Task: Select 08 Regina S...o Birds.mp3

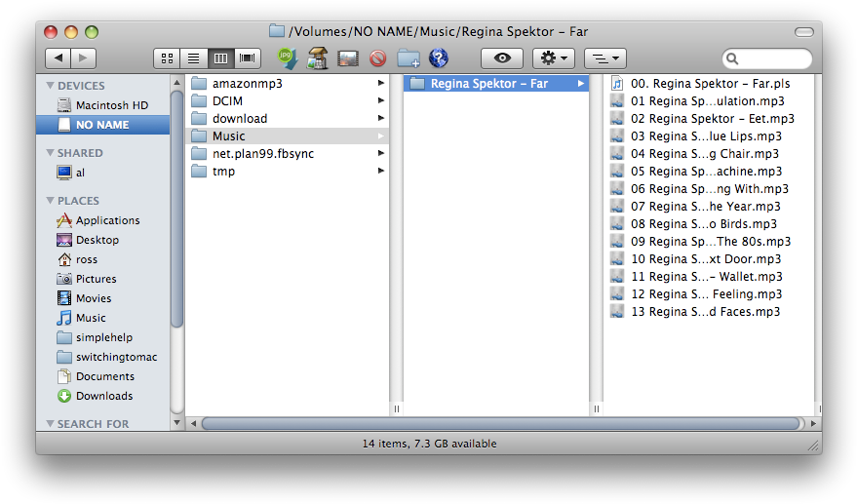Action: 709,223
